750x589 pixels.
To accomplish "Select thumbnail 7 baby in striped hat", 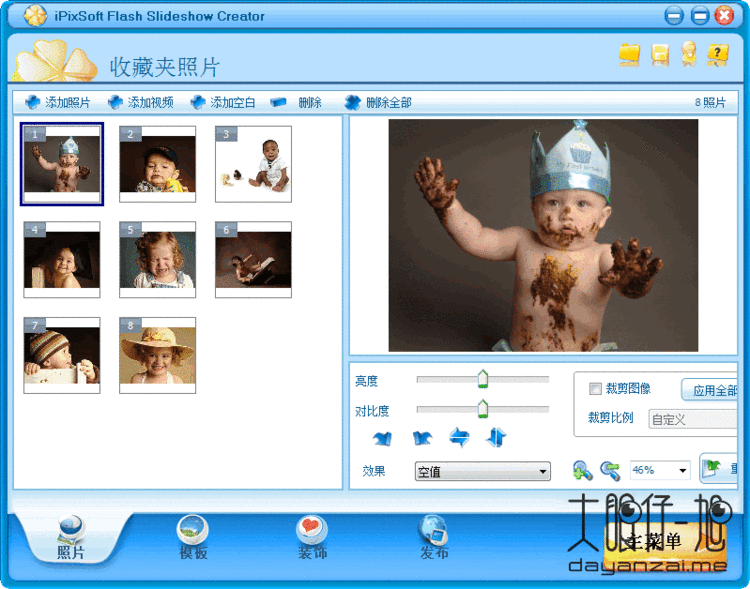I will click(x=62, y=355).
